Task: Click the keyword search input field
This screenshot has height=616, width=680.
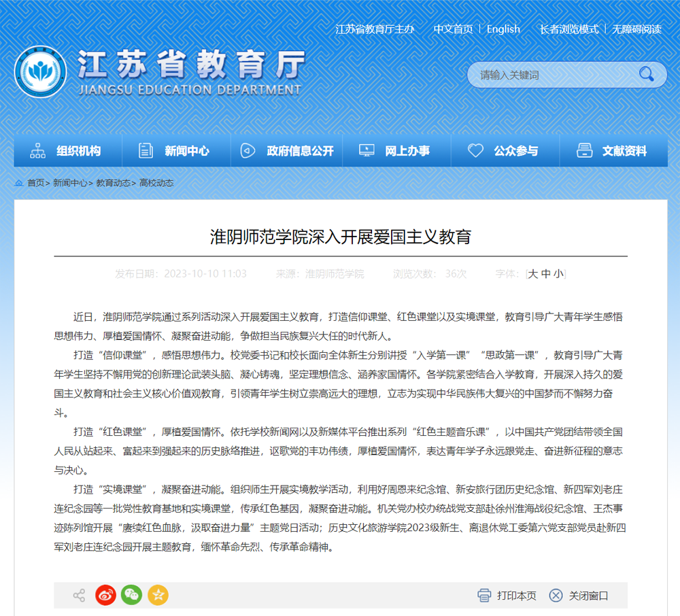Action: tap(555, 75)
